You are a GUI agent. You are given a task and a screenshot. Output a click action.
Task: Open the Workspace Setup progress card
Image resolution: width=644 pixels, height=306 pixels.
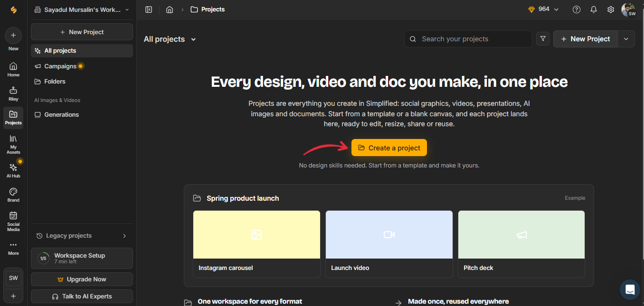click(x=82, y=258)
